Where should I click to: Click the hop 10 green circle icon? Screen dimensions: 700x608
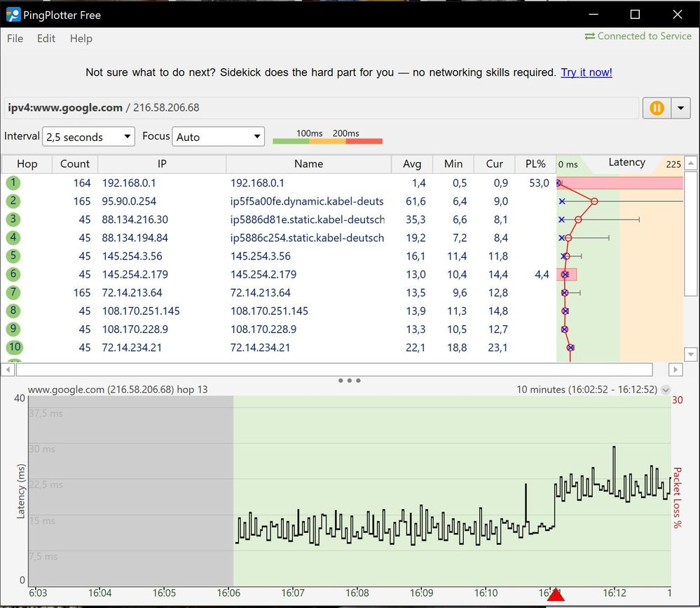13,347
